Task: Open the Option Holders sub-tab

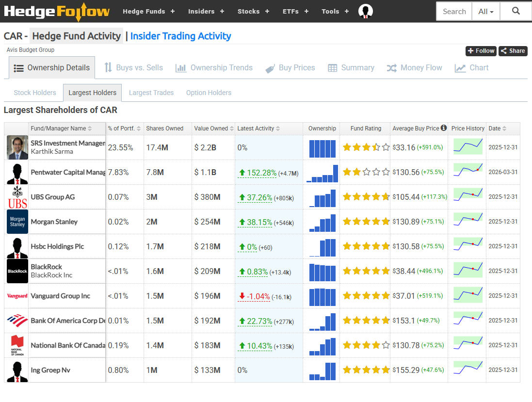Action: [209, 93]
